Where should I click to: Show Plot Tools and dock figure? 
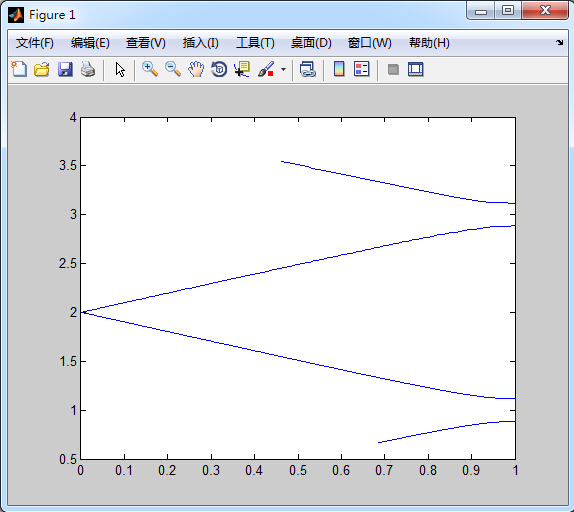[x=415, y=69]
